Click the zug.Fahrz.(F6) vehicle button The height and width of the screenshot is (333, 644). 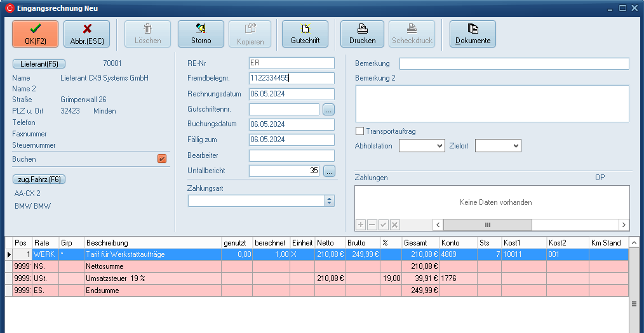(x=39, y=180)
